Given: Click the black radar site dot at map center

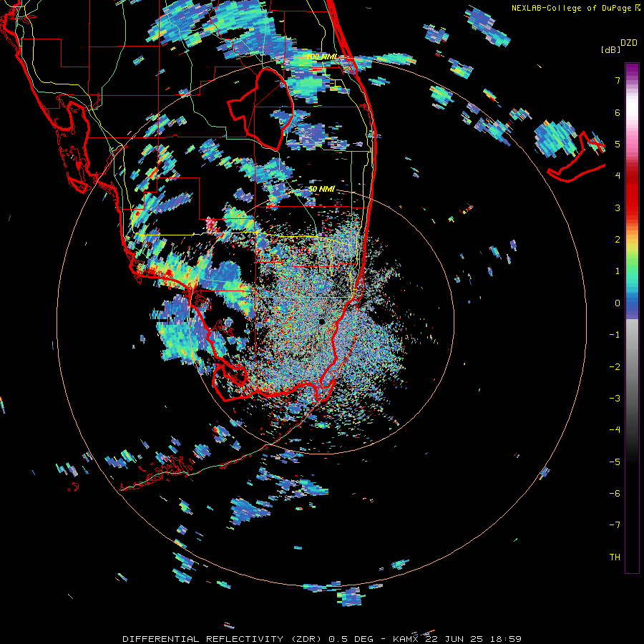Looking at the screenshot, I should point(321,321).
